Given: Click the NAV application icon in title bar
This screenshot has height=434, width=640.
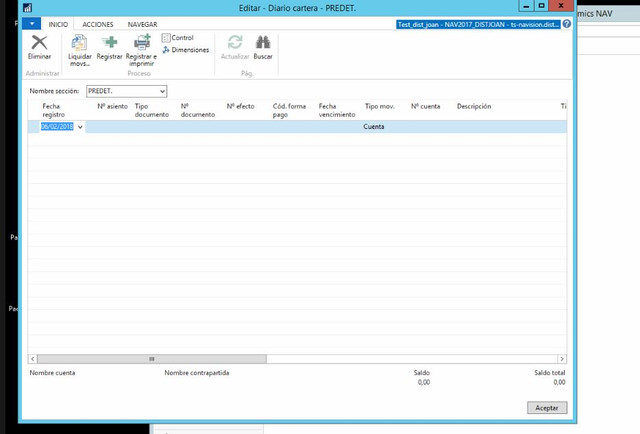Looking at the screenshot, I should click(27, 7).
